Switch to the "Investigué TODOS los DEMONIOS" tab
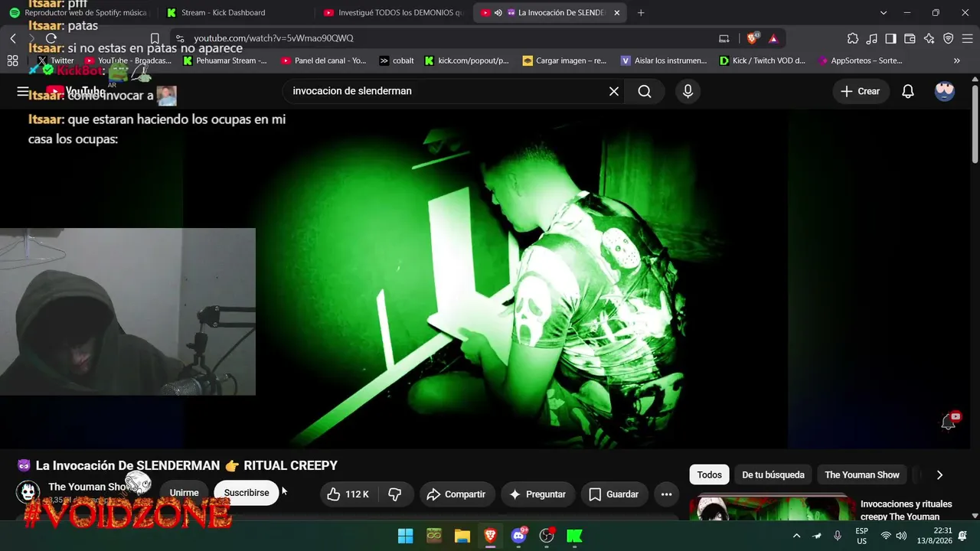980x551 pixels. (393, 12)
